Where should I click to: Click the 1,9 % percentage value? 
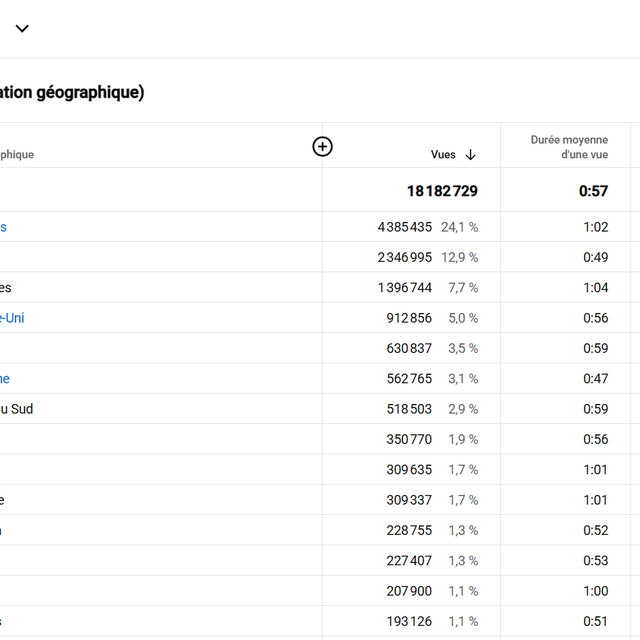[x=463, y=440]
